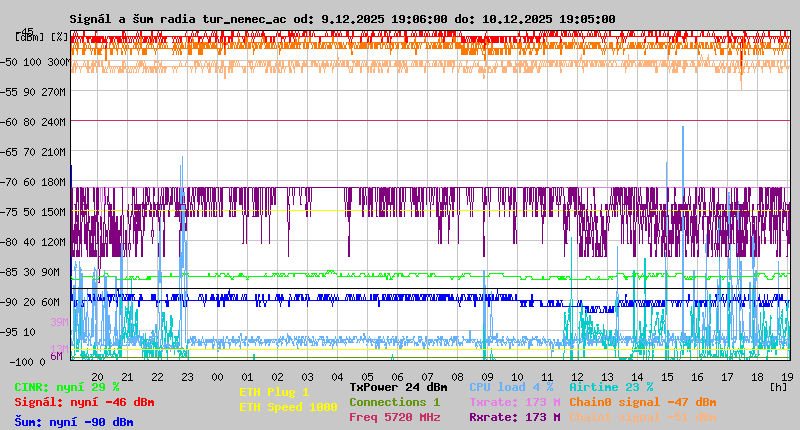Click the 'CPU load 4 %' legend text
The image size is (800, 430).
pos(511,387)
